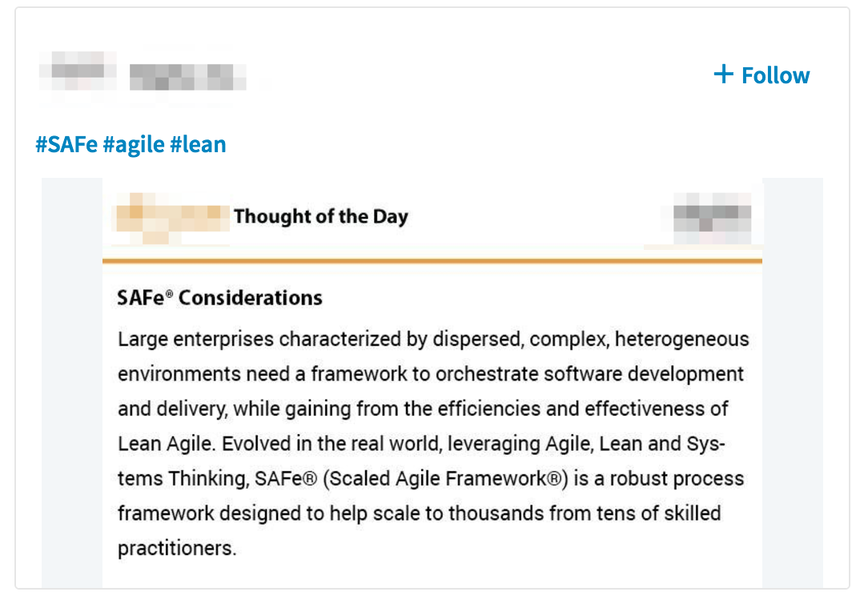Open the #agile hashtag link
This screenshot has height=604, width=868.
[x=135, y=145]
